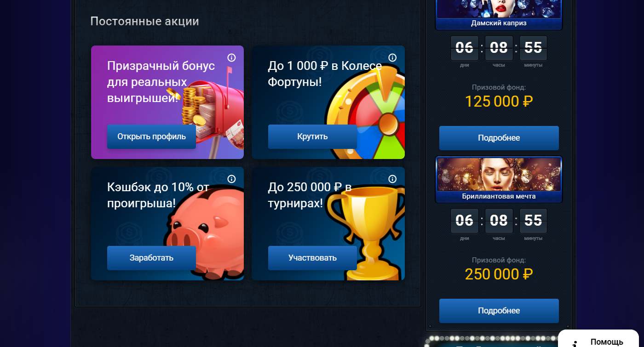Open the Бриллиантовая мечта tournament banner

pos(499,180)
